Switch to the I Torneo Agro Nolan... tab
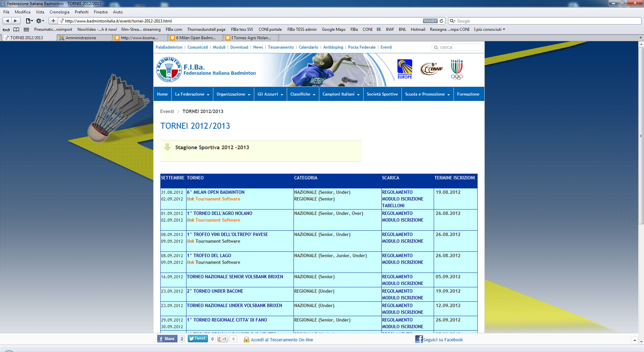This screenshot has height=352, width=644. click(x=251, y=38)
